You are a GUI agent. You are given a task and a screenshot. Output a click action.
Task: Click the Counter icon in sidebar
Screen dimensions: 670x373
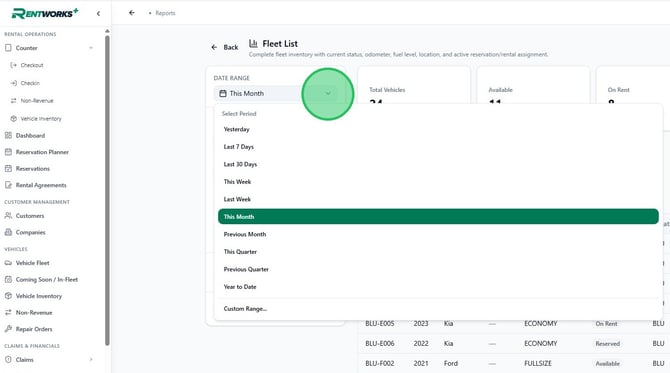(x=8, y=48)
